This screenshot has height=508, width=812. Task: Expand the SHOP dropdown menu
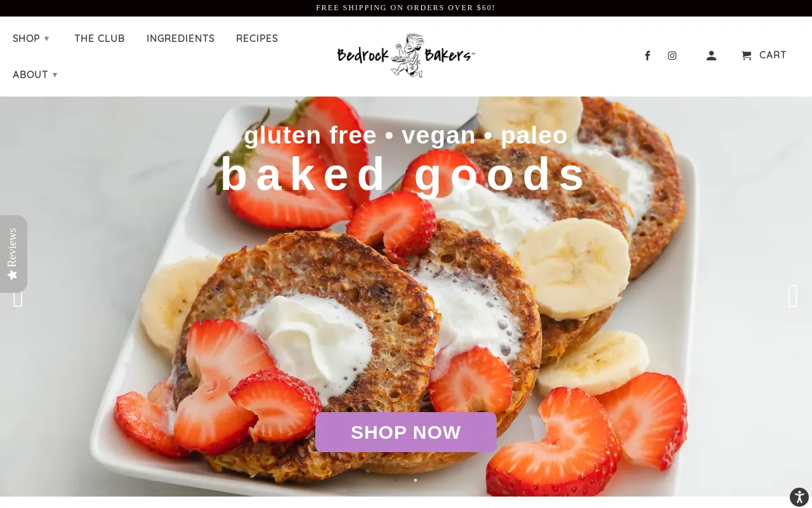tap(31, 38)
